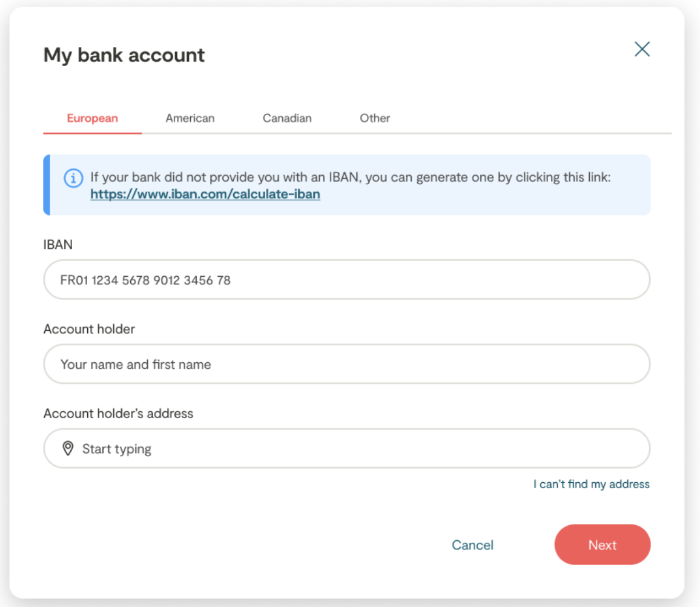Click "I can't find my address" link
The height and width of the screenshot is (607, 700).
tap(591, 484)
